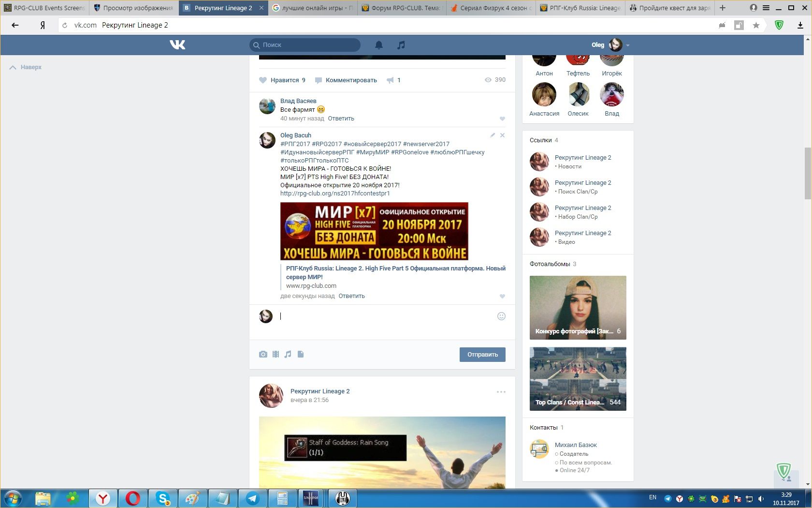Viewport: 812px width, 508px height.
Task: Edit Oleg Bacuh's comment with the pencil icon
Action: pos(493,135)
